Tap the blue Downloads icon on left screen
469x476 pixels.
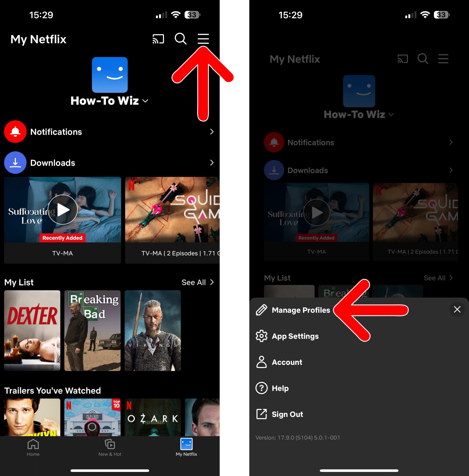click(15, 163)
